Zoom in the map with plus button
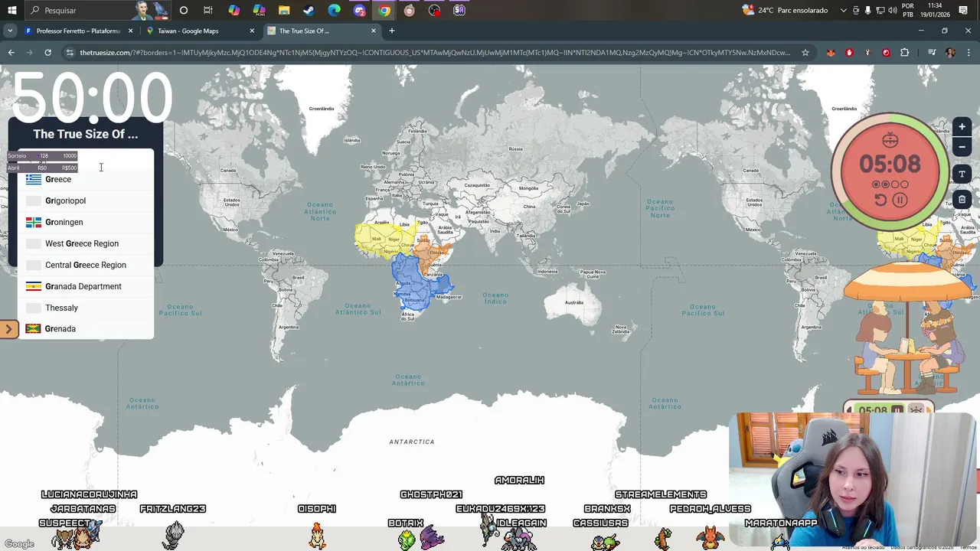This screenshot has height=551, width=980. click(x=962, y=127)
